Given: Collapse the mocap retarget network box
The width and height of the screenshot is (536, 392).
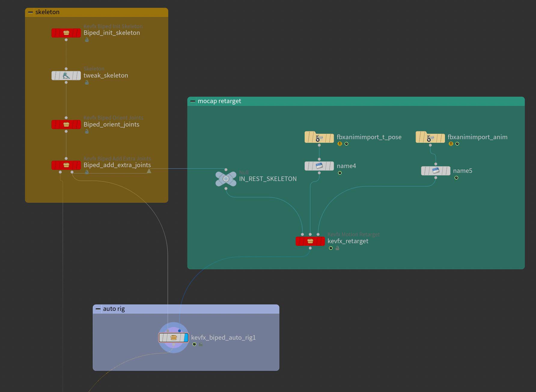Looking at the screenshot, I should pyautogui.click(x=193, y=101).
